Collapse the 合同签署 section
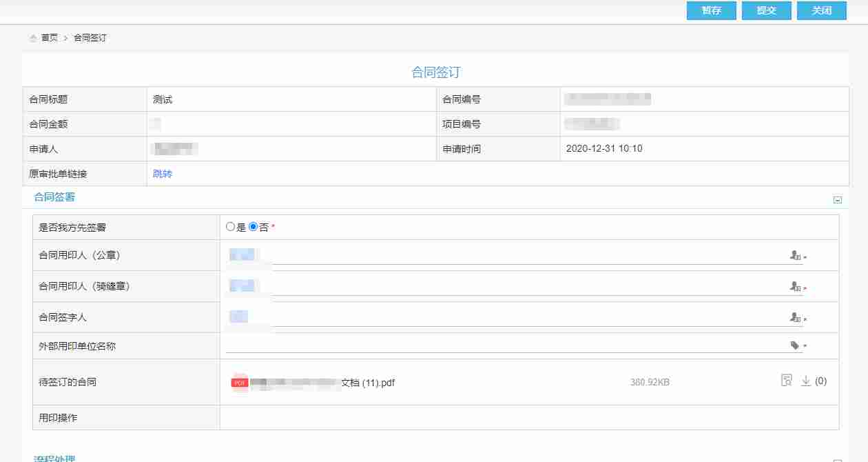Image resolution: width=868 pixels, height=462 pixels. click(838, 200)
